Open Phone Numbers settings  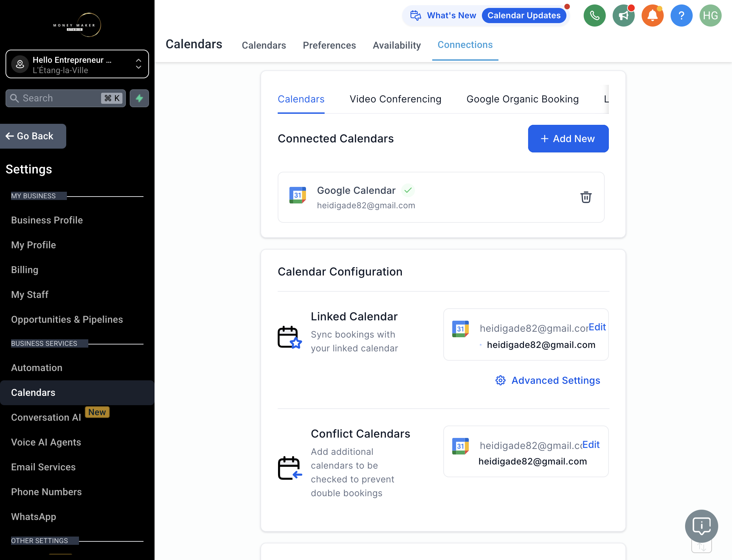click(47, 492)
